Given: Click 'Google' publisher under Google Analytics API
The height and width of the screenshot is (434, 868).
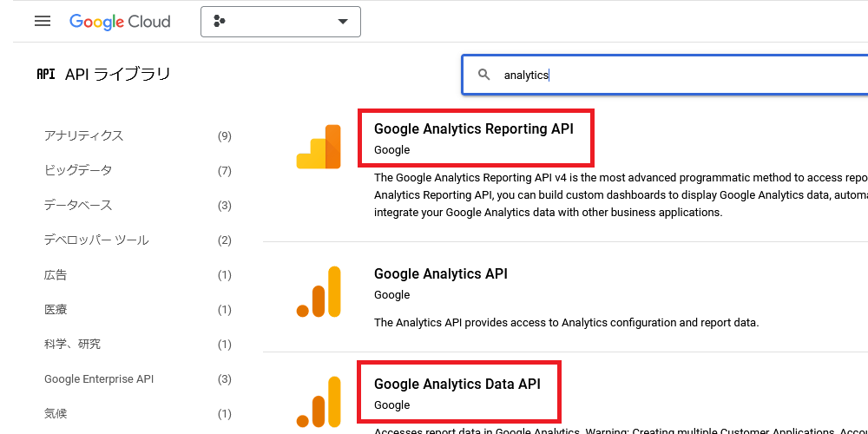Looking at the screenshot, I should [x=392, y=295].
